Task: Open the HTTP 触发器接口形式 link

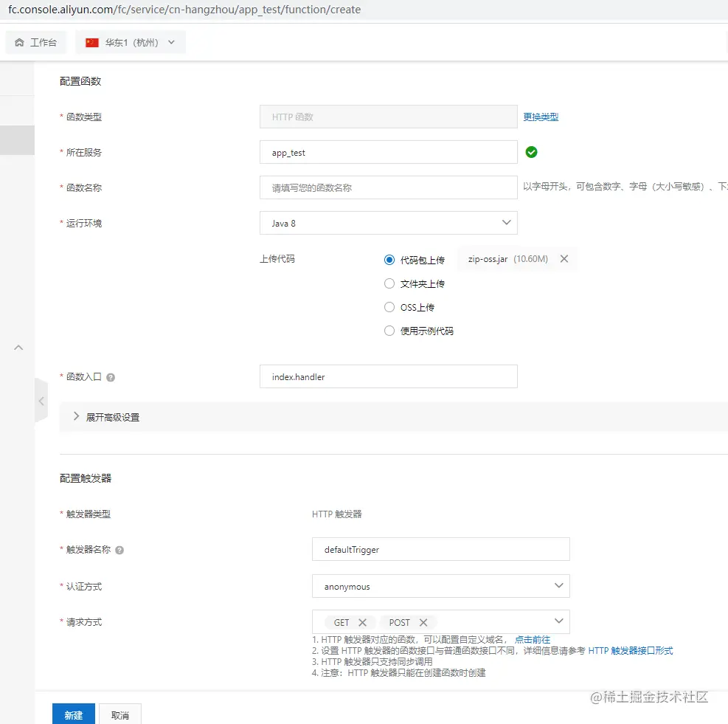Action: (630, 651)
